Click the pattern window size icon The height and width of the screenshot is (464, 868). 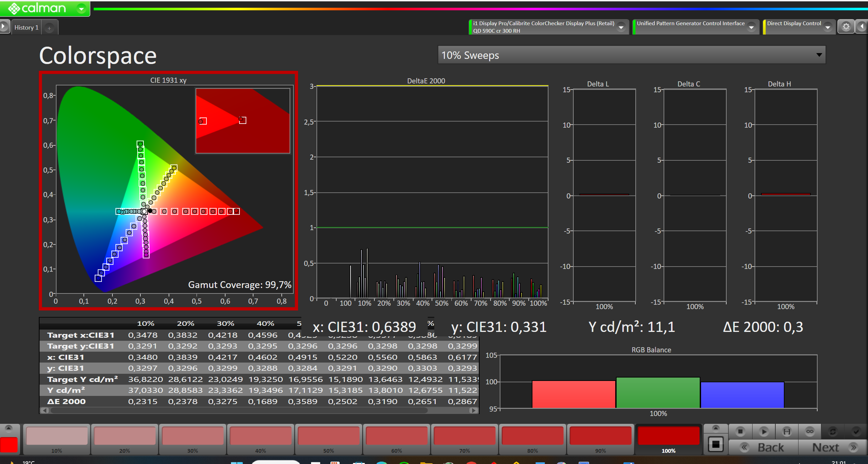pyautogui.click(x=716, y=444)
